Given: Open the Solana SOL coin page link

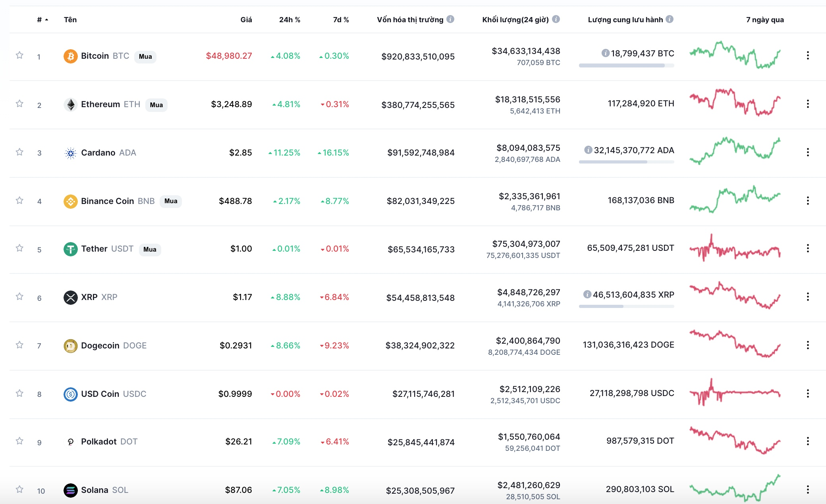Looking at the screenshot, I should coord(104,490).
